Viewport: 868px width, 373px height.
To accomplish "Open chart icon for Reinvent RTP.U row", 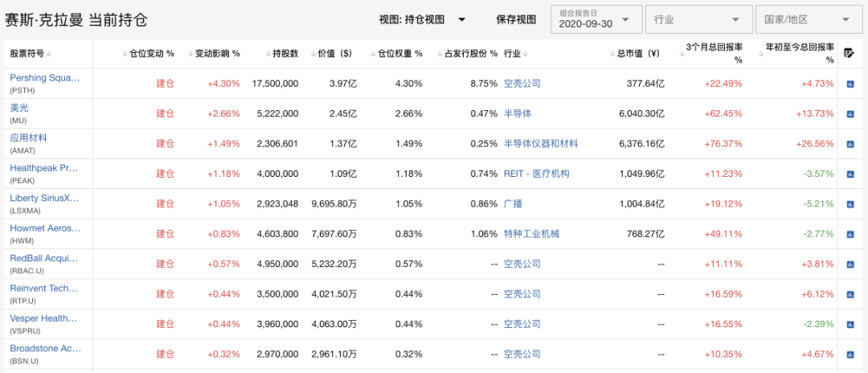I will pos(850,294).
